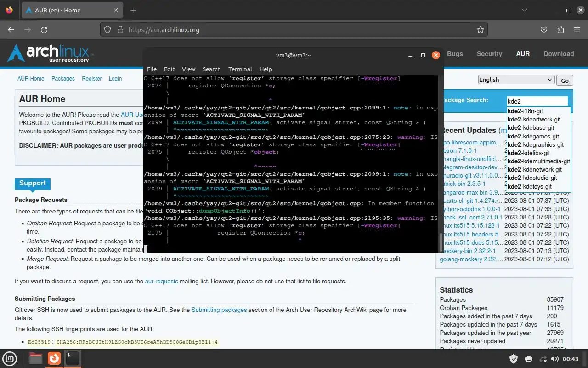Click the tracking protection shield icon

[107, 29]
